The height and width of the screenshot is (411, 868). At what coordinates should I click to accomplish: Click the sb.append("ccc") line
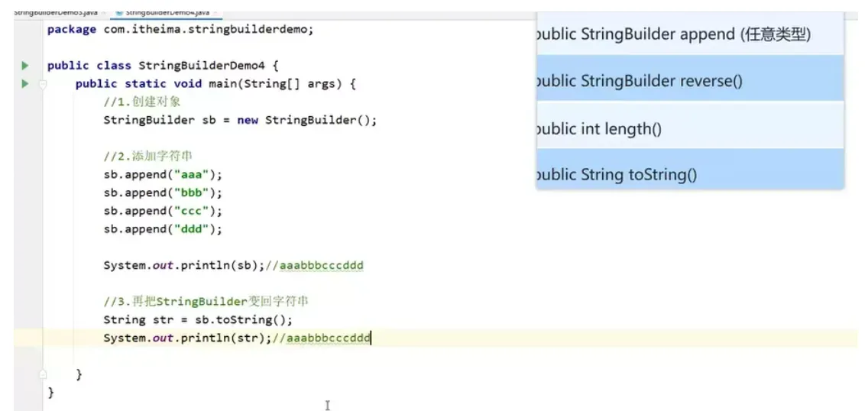[x=163, y=212]
